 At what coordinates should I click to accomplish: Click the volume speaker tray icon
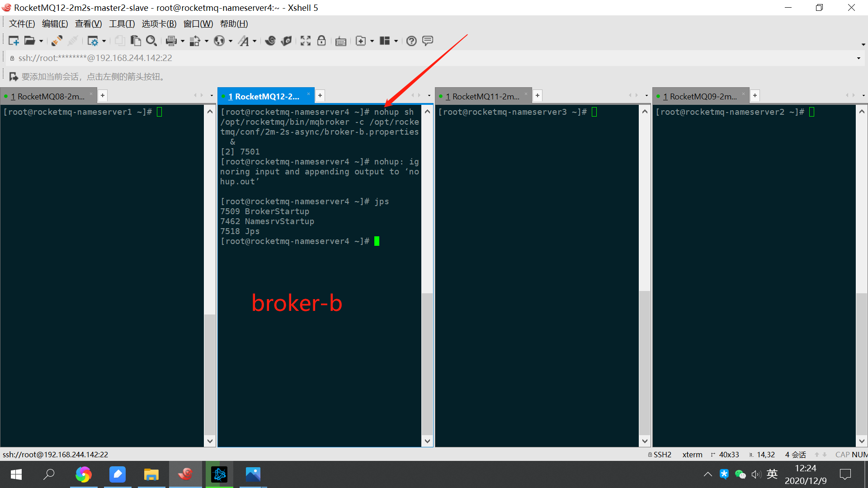(756, 474)
